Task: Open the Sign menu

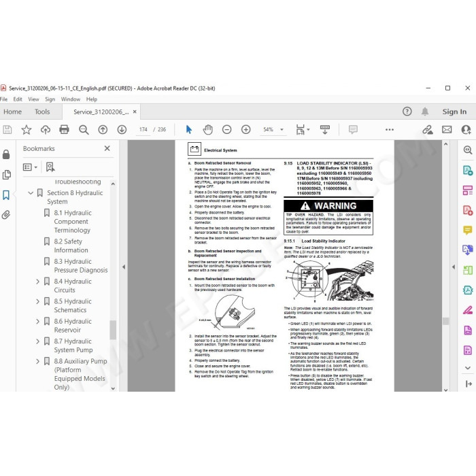Action: coord(50,99)
